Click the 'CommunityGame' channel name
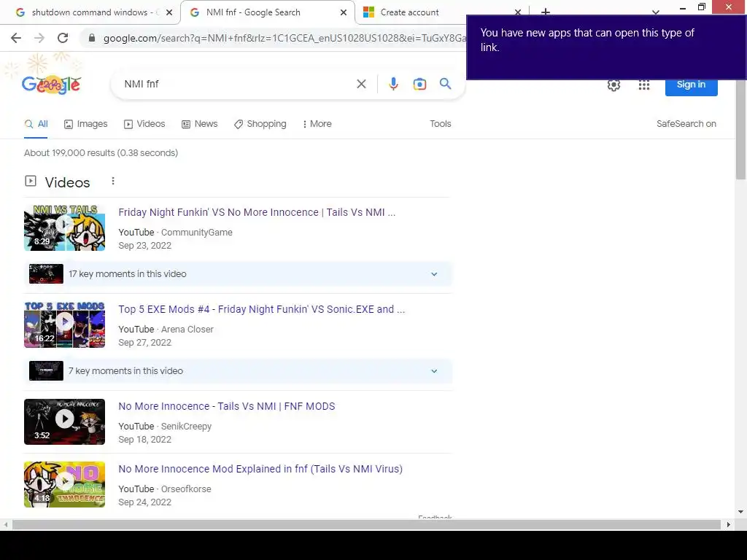Image resolution: width=747 pixels, height=560 pixels. point(197,233)
